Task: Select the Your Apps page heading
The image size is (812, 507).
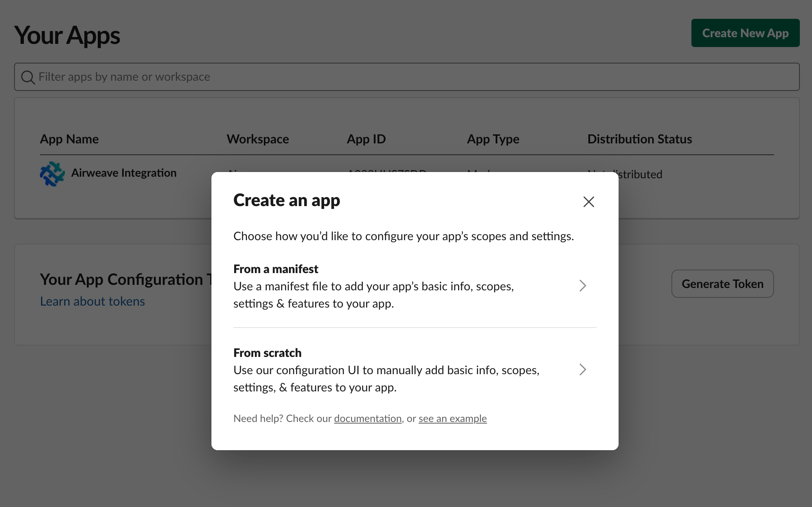Action: (x=67, y=36)
